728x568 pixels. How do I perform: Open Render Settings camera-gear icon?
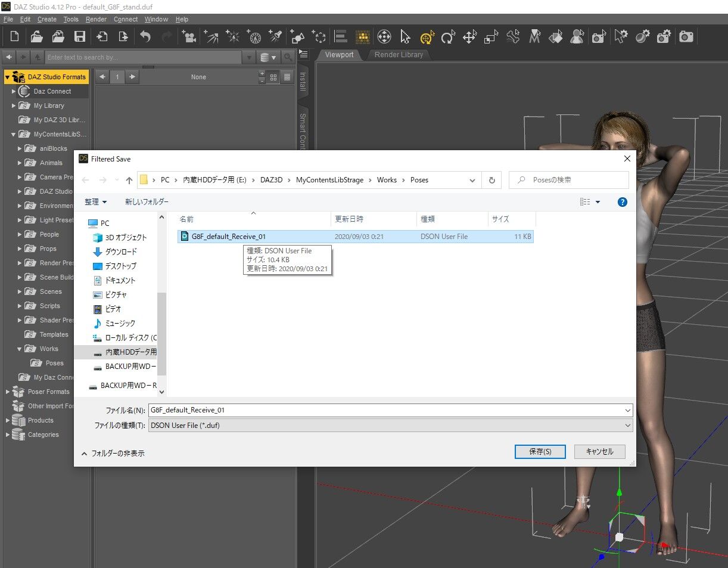664,37
